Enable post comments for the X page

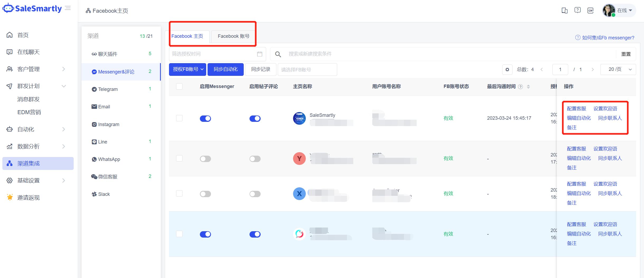pos(255,194)
